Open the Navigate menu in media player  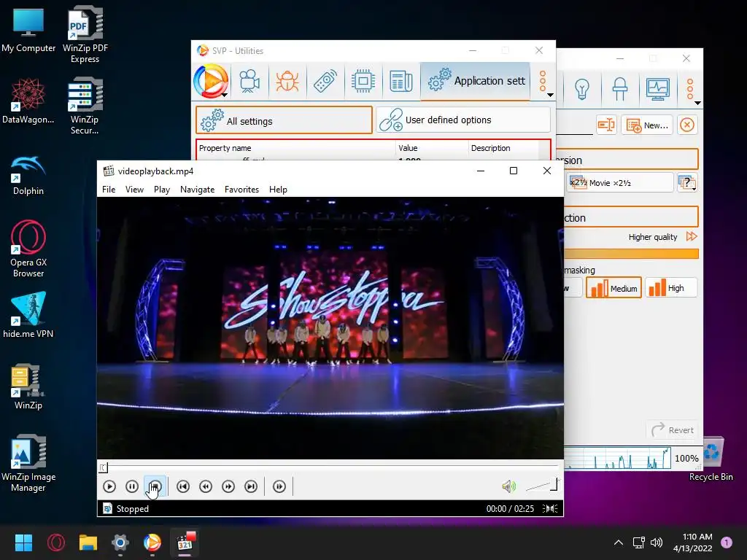coord(197,190)
